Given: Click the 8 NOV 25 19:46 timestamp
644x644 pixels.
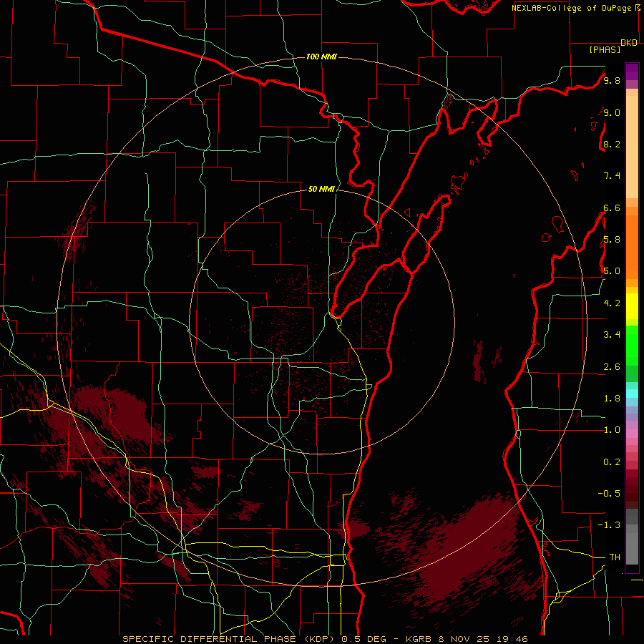Looking at the screenshot, I should coord(483,639).
